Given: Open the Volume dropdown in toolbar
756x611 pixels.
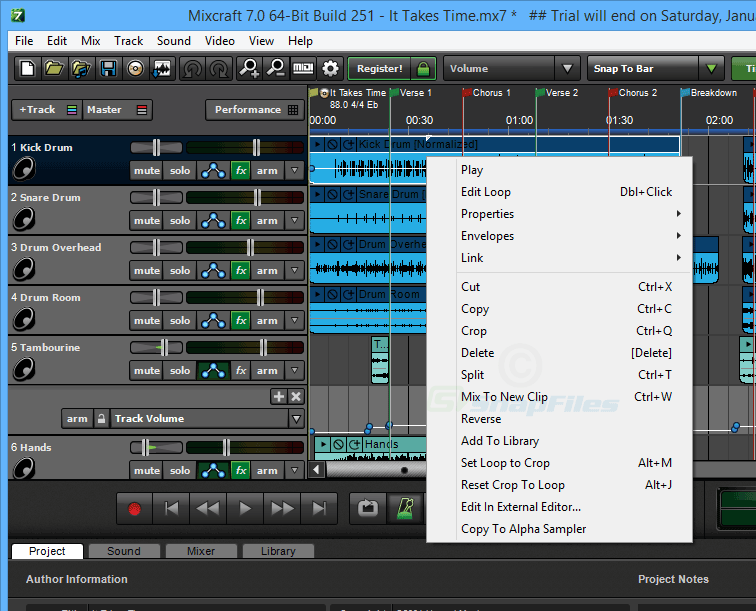Looking at the screenshot, I should click(567, 68).
